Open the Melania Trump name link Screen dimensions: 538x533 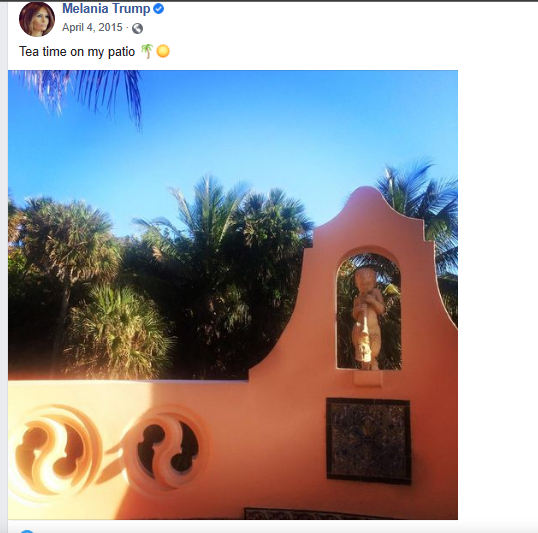point(106,9)
